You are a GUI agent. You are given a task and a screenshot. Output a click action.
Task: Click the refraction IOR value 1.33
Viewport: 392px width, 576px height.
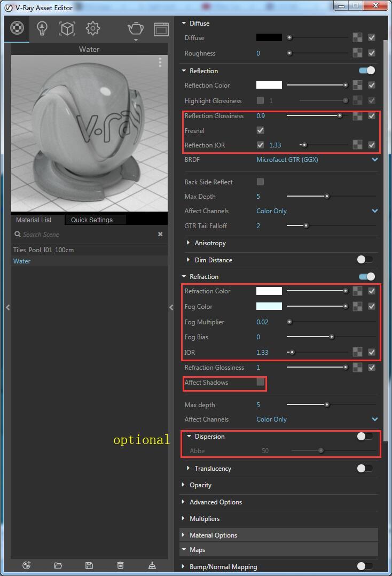tap(262, 352)
